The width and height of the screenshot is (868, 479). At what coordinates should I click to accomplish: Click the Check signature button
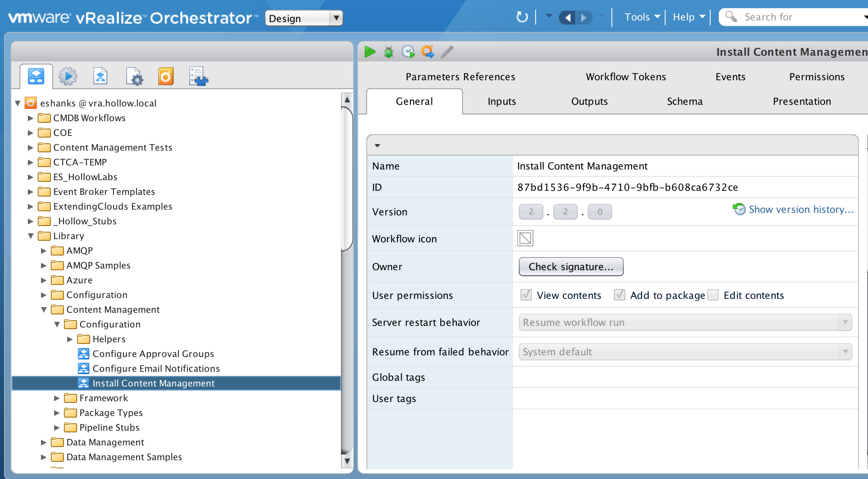[571, 267]
